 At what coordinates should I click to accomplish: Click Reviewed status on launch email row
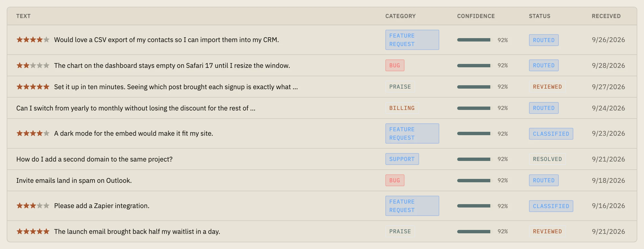pos(547,231)
